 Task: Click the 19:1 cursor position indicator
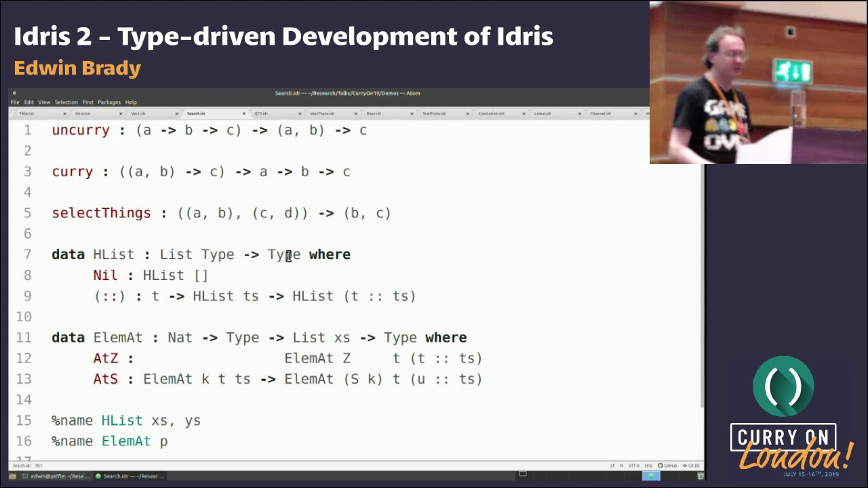pyautogui.click(x=38, y=466)
